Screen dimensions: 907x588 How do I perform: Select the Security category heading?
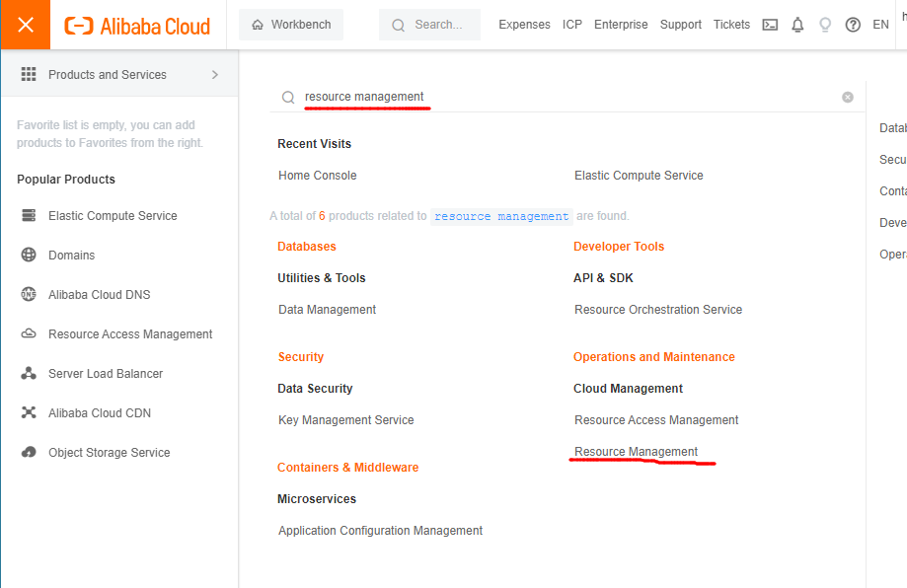[301, 357]
